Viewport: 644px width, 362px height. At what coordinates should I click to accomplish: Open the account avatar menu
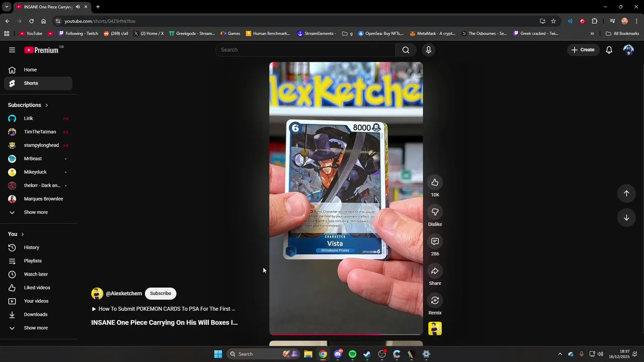[628, 50]
